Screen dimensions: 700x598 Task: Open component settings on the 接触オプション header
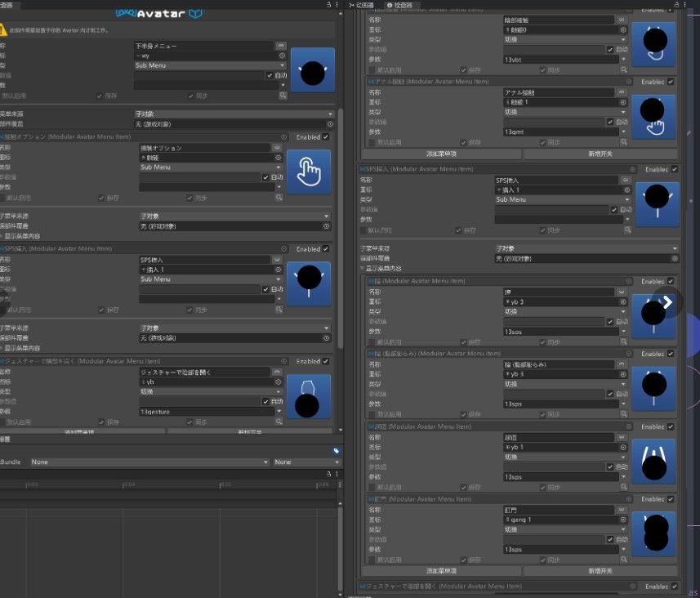[284, 136]
